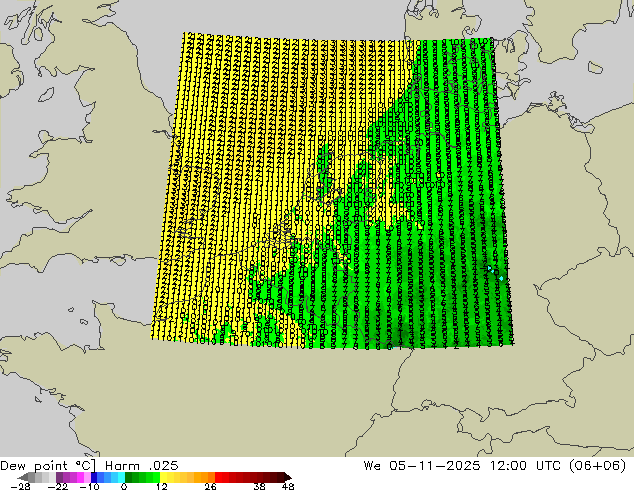Click the '-10' legend scale value

[90, 486]
